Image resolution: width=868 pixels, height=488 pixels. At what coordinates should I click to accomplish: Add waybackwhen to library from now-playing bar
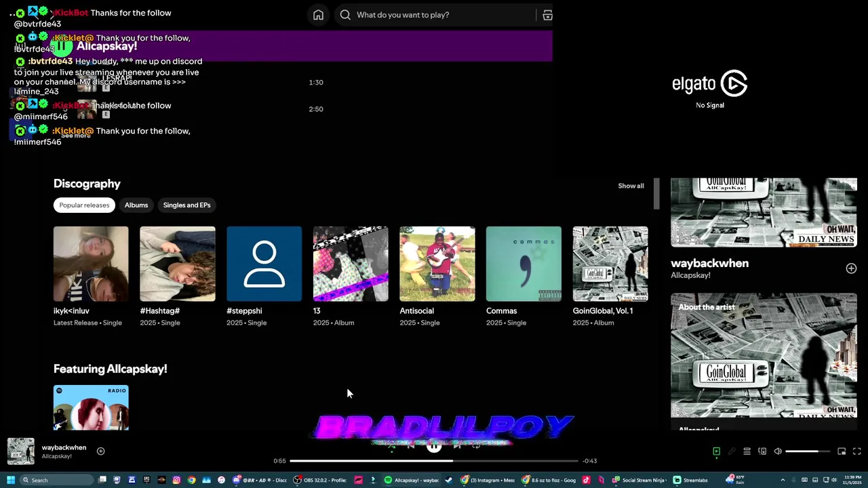[x=100, y=451]
